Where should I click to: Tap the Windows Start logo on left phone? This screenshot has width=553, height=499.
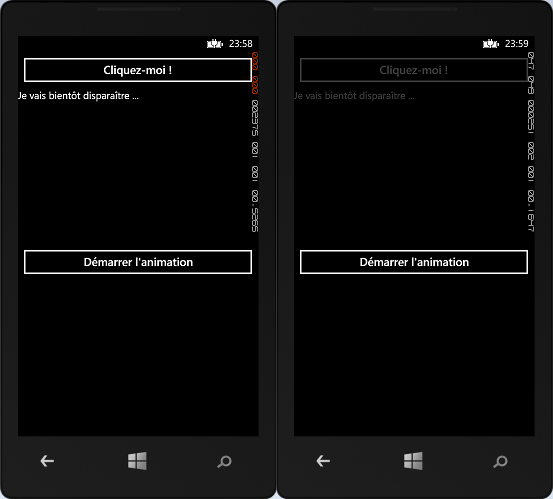pos(137,461)
